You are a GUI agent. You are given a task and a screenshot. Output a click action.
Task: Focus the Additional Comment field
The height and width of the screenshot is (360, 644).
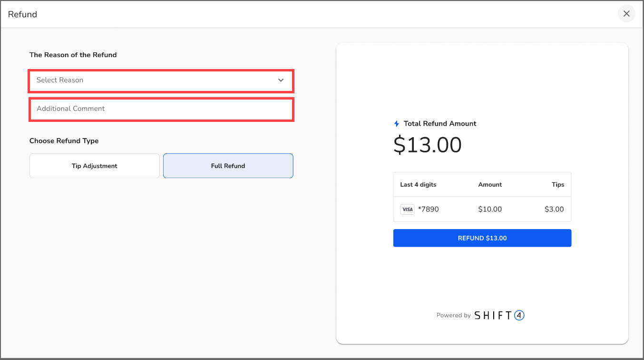[x=161, y=109]
